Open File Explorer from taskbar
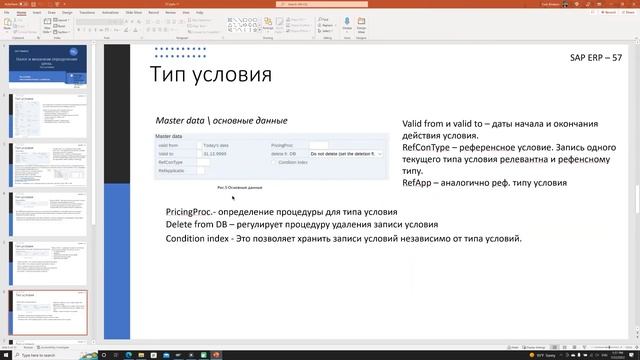 point(141,355)
